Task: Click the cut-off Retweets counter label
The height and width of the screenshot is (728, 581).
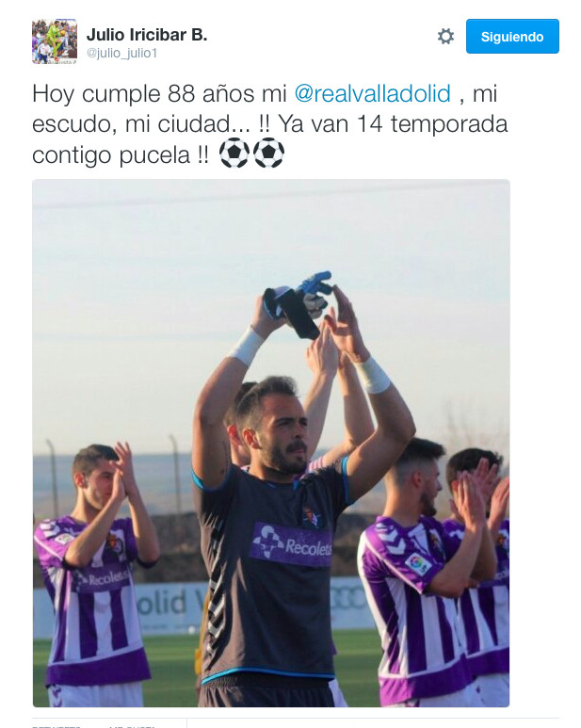Action: tap(56, 726)
